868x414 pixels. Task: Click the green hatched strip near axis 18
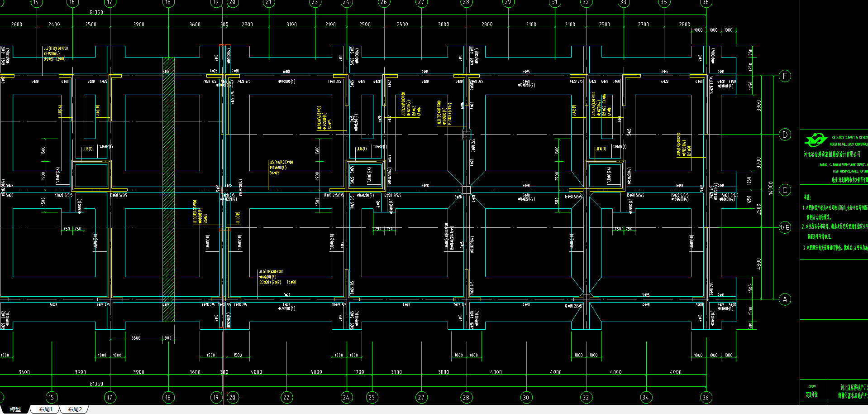pos(168,190)
